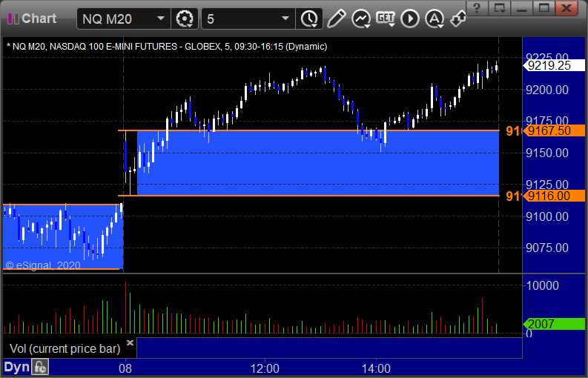Click the chart title NQ M20 NASDAQ text
This screenshot has width=588, height=378.
tap(167, 47)
